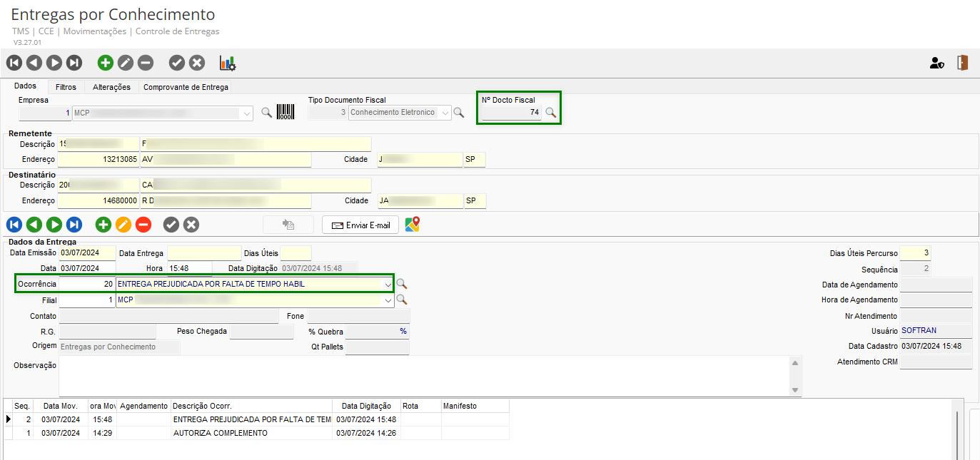Image resolution: width=980 pixels, height=460 pixels.
Task: Click Controle de Entregas breadcrumb
Action: pos(177,31)
